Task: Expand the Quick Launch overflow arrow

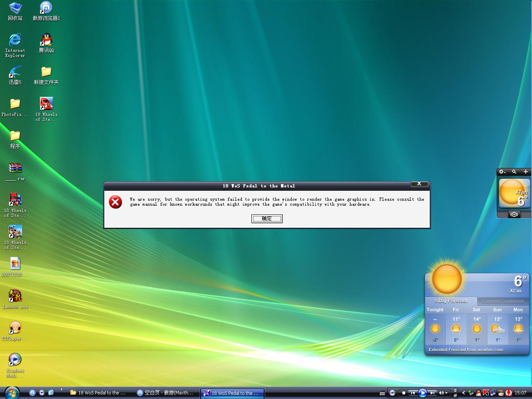Action: (62, 389)
